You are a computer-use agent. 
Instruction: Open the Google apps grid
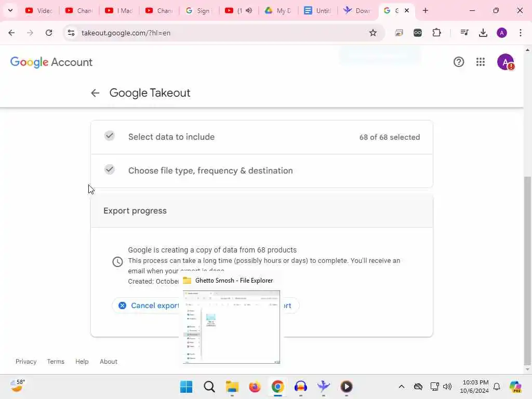(481, 62)
